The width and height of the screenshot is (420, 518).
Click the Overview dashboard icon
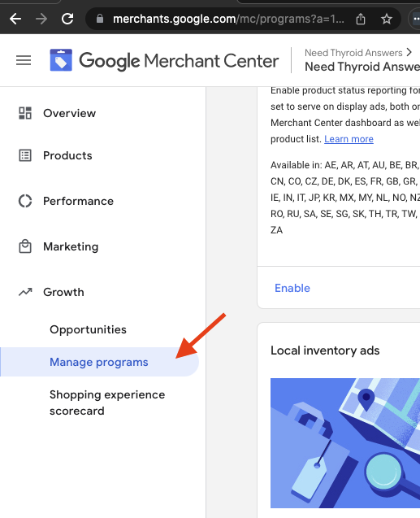pos(25,113)
